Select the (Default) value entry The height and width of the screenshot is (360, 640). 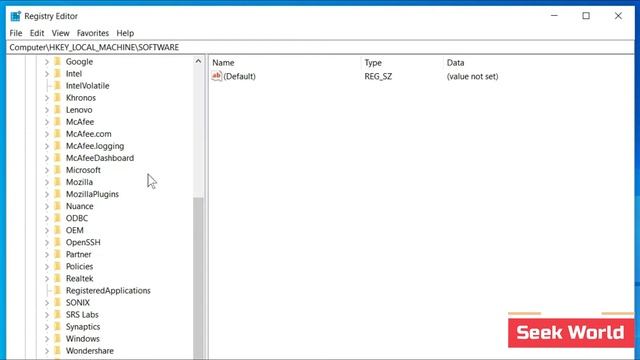(x=239, y=76)
